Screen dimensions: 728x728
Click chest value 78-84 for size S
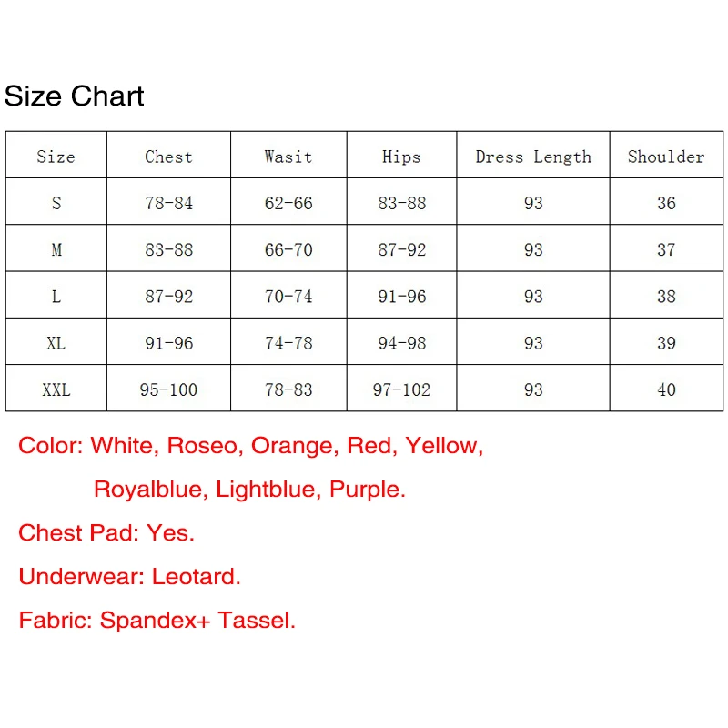coord(168,203)
